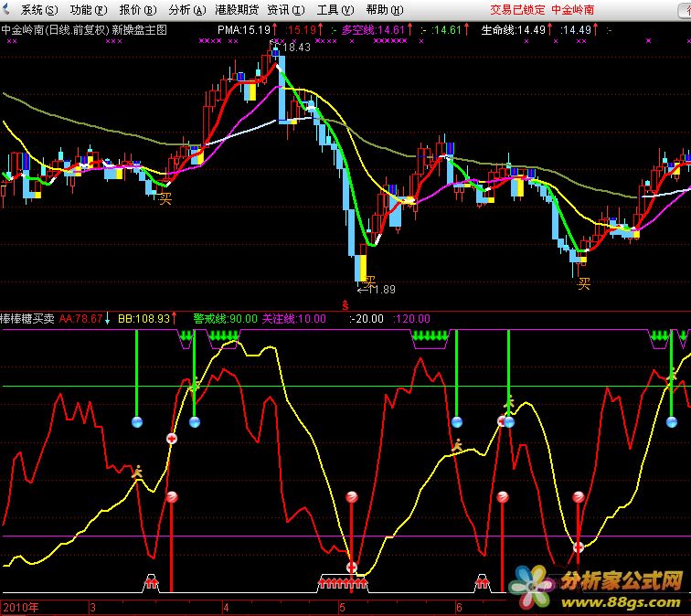Click 交易已锁定 trading locked button

tap(517, 10)
